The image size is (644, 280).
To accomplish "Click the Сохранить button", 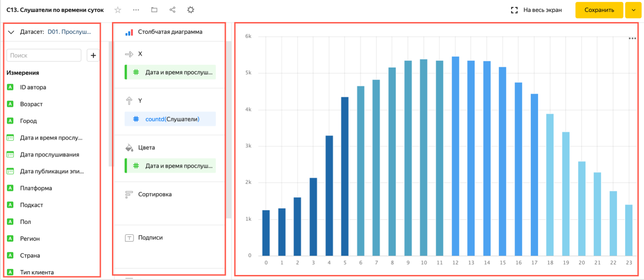I will point(599,10).
